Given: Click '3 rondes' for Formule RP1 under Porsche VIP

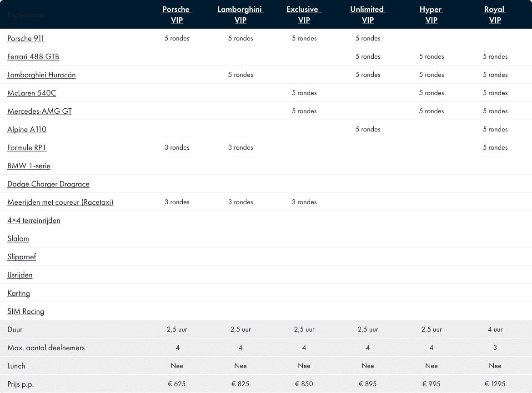Looking at the screenshot, I should click(177, 147).
